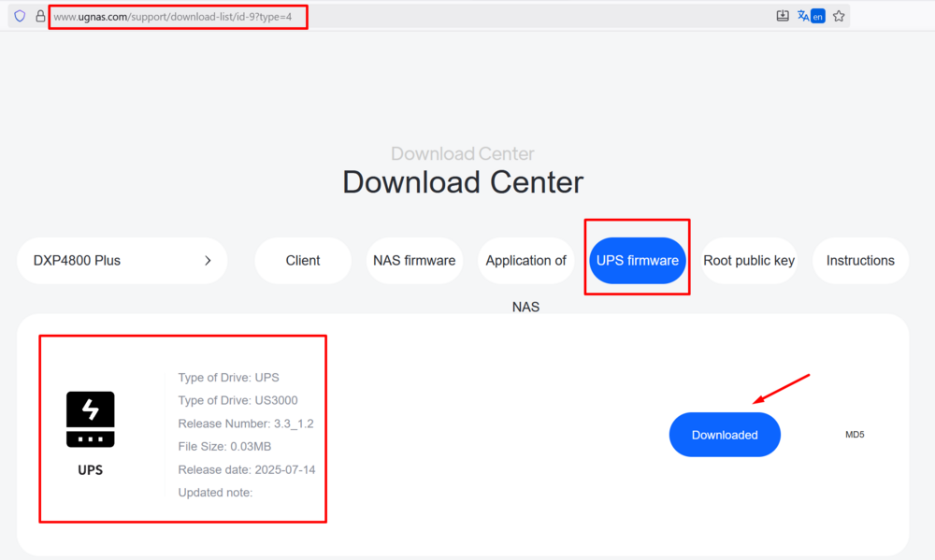The height and width of the screenshot is (560, 935).
Task: Switch to the Instructions tab
Action: (x=860, y=261)
